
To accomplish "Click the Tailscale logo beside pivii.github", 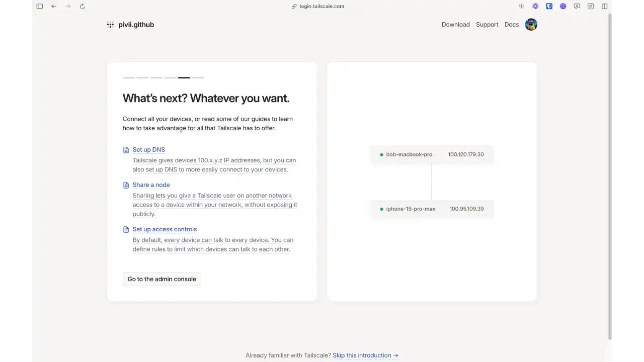I will 110,25.
